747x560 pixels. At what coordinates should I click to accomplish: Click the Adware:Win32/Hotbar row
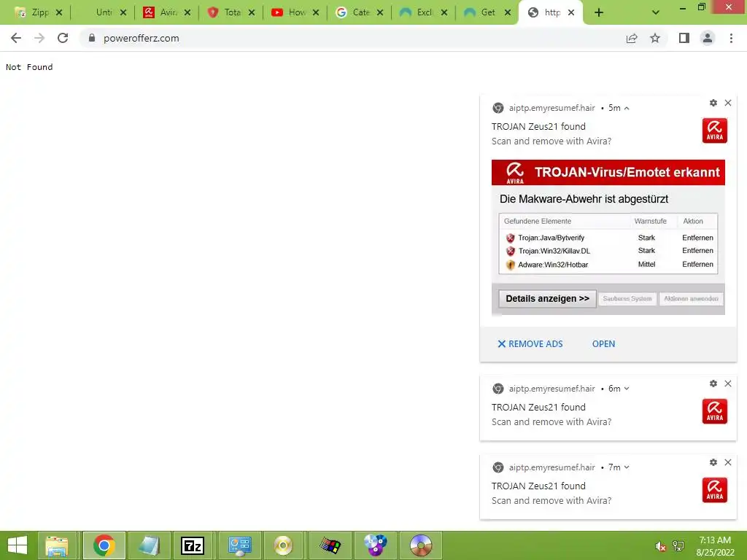[608, 264]
